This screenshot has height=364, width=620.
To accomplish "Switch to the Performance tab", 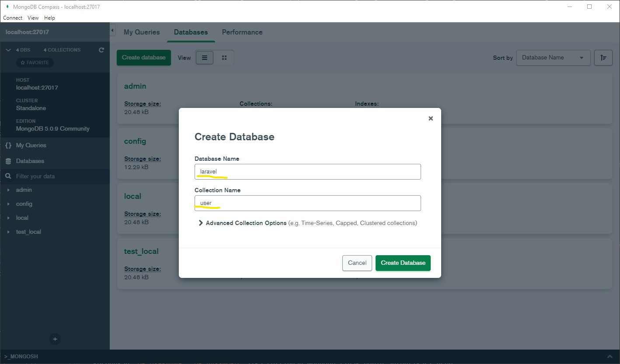I will [242, 32].
